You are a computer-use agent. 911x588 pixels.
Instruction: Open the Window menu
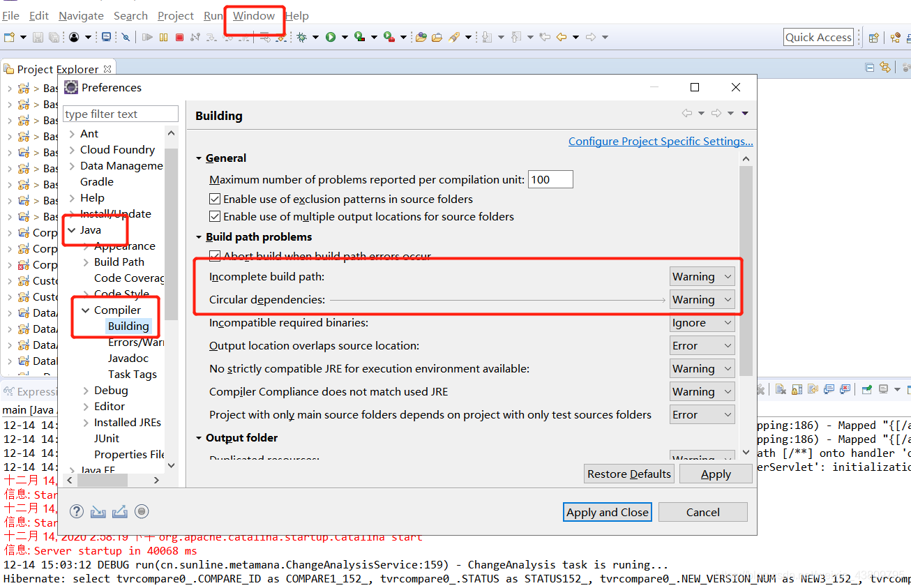[254, 15]
